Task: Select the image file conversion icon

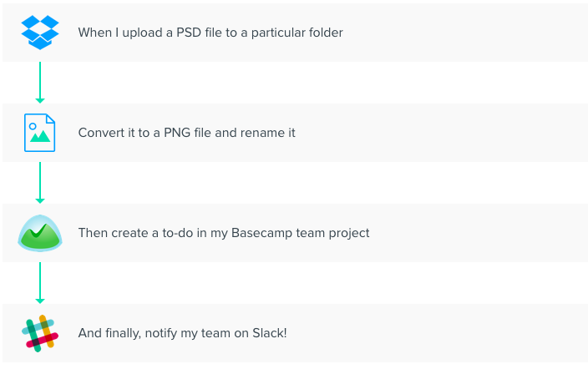Action: pos(40,133)
